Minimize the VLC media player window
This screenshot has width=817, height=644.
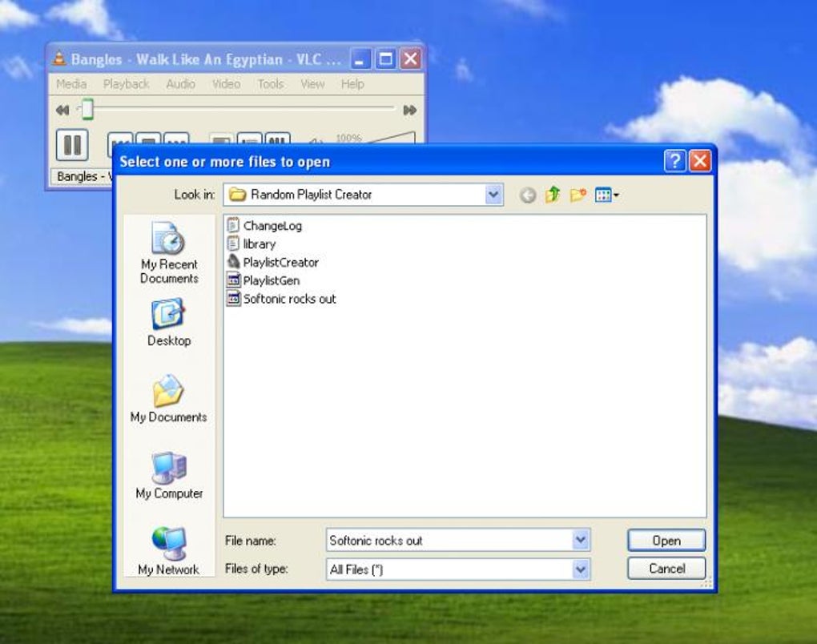[x=360, y=59]
